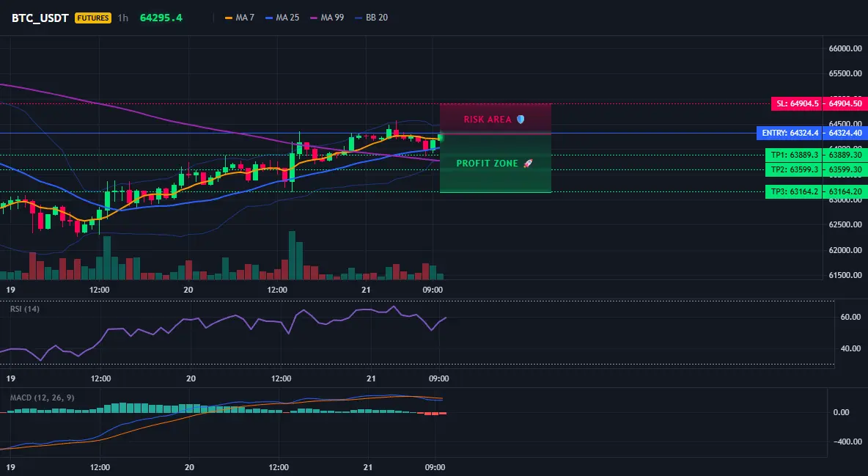Click the 61500.00 price axis label
This screenshot has height=476, width=868.
845,275
